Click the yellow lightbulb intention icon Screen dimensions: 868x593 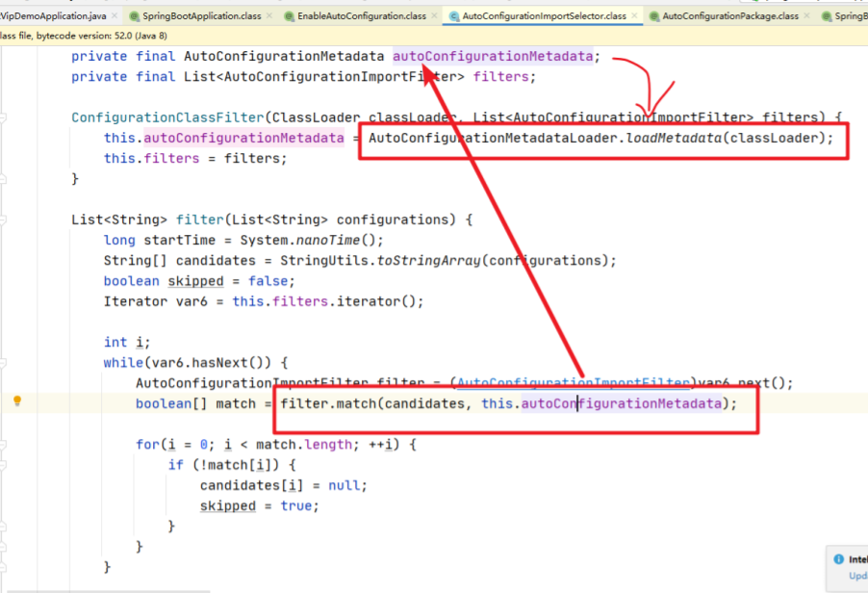coord(17,401)
